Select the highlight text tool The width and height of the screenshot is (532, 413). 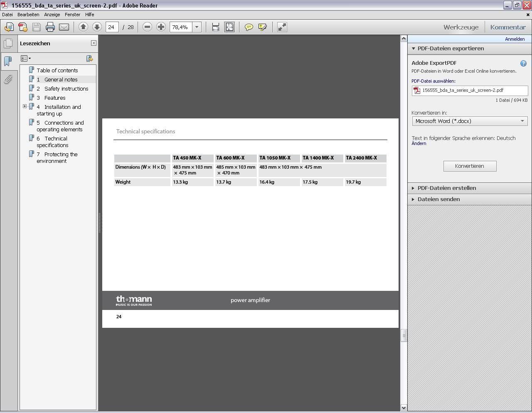click(262, 27)
